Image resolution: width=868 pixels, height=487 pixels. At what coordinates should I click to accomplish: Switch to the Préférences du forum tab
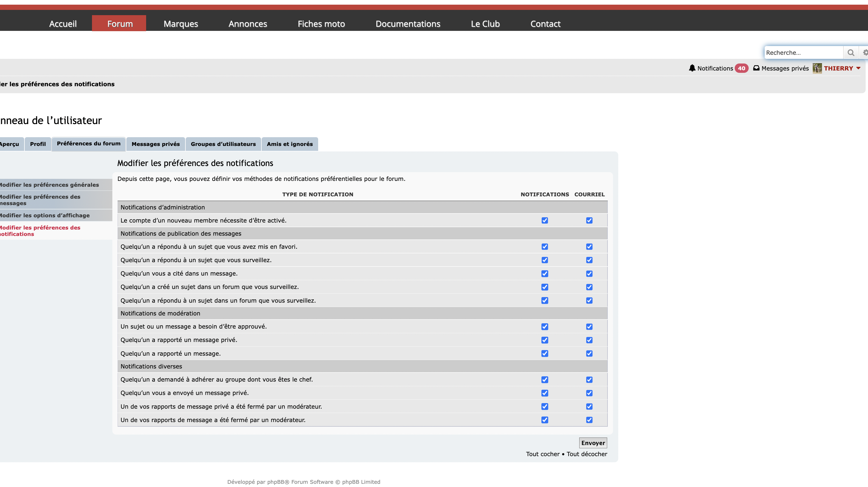pos(88,144)
